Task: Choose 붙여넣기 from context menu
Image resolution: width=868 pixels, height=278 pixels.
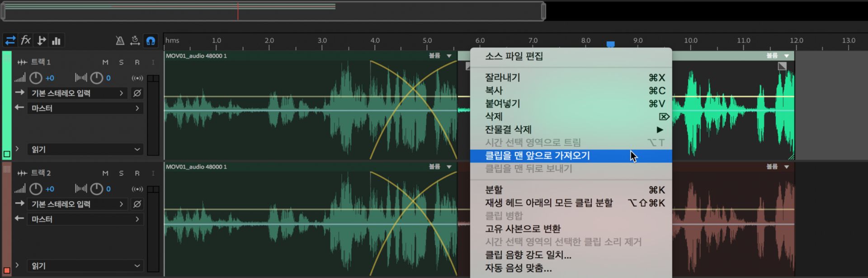Action: (x=571, y=104)
